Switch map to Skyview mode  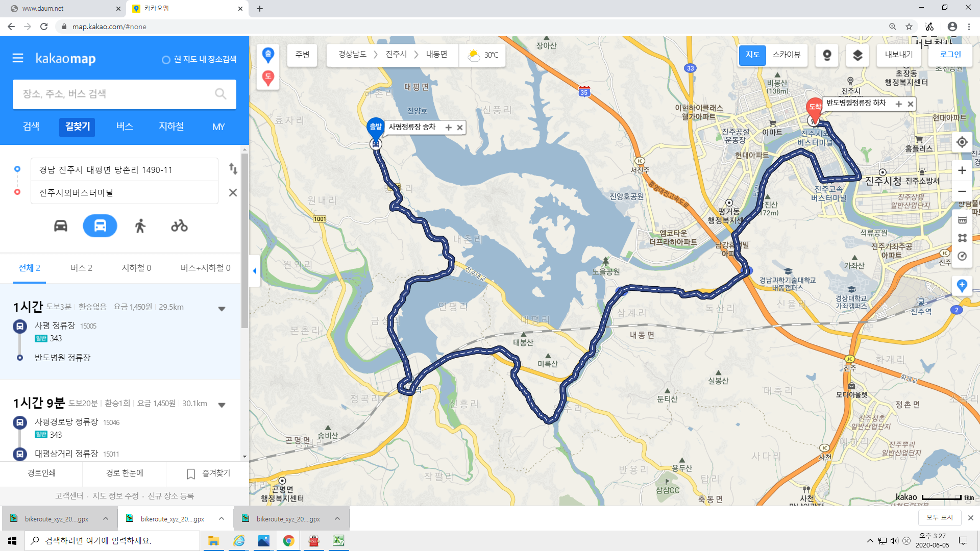(786, 55)
